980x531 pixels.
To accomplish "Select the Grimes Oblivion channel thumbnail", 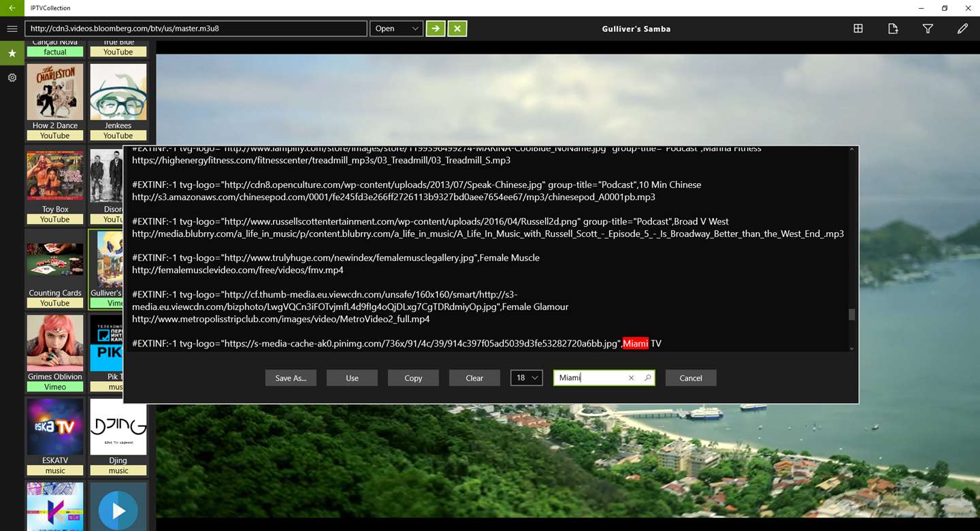I will click(55, 343).
